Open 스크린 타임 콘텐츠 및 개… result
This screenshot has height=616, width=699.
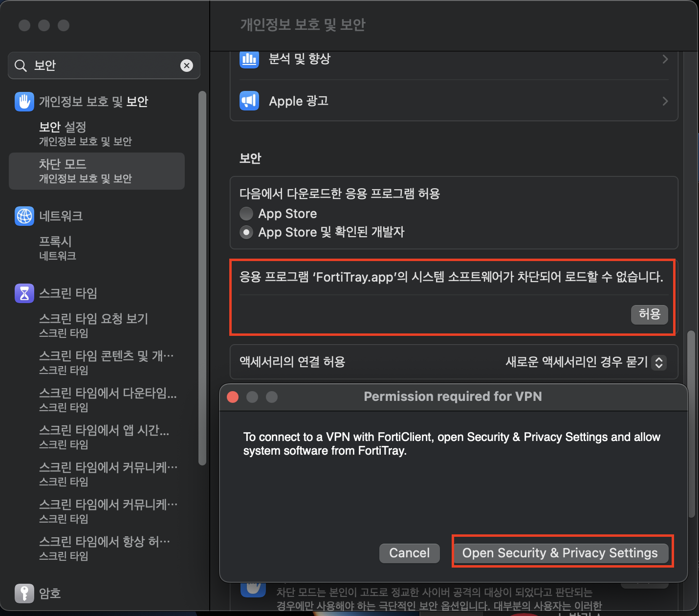click(97, 363)
